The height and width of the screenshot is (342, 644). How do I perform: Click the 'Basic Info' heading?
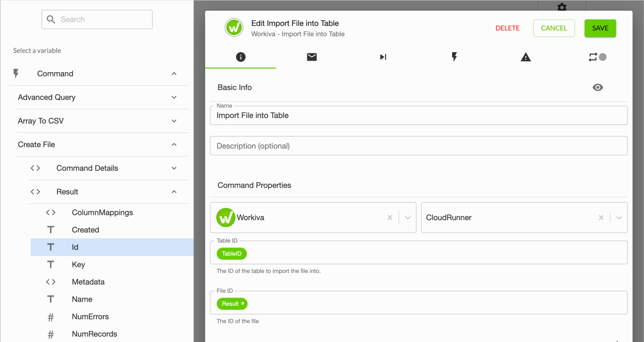235,87
